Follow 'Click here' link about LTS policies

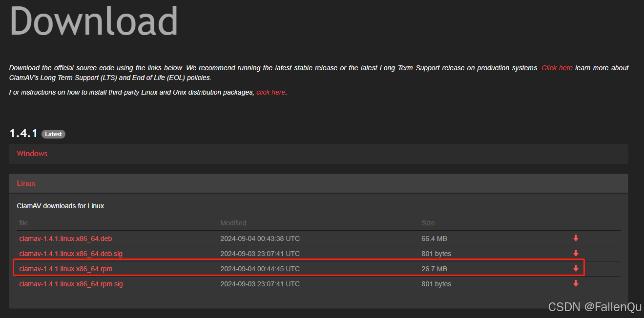(x=557, y=68)
